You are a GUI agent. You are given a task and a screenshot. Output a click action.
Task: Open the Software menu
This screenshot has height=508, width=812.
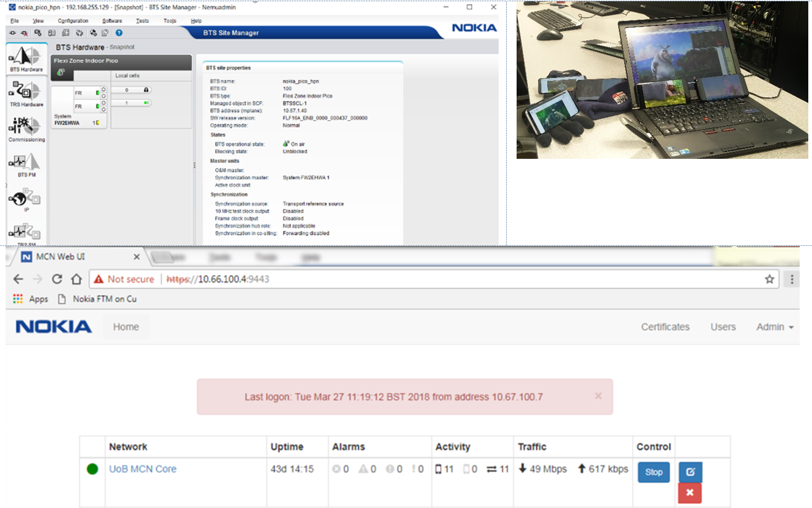[x=112, y=20]
